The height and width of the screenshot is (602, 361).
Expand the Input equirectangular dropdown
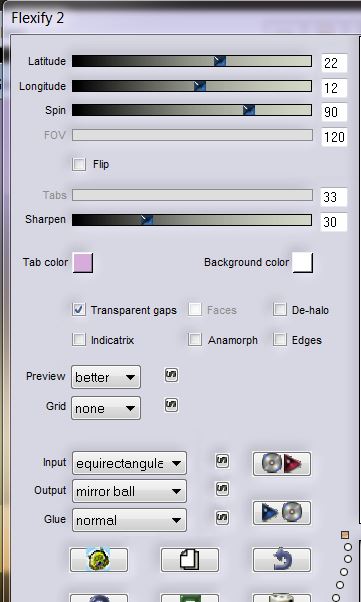point(129,463)
